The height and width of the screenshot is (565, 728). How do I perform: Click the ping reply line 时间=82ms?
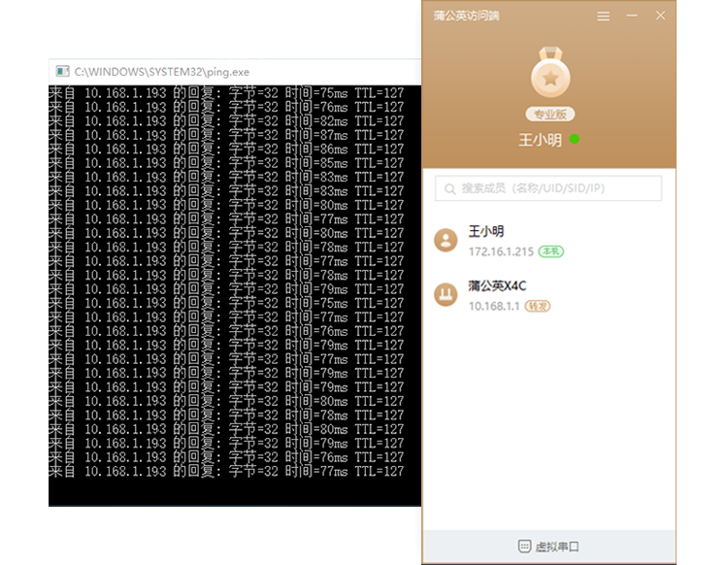pos(226,121)
